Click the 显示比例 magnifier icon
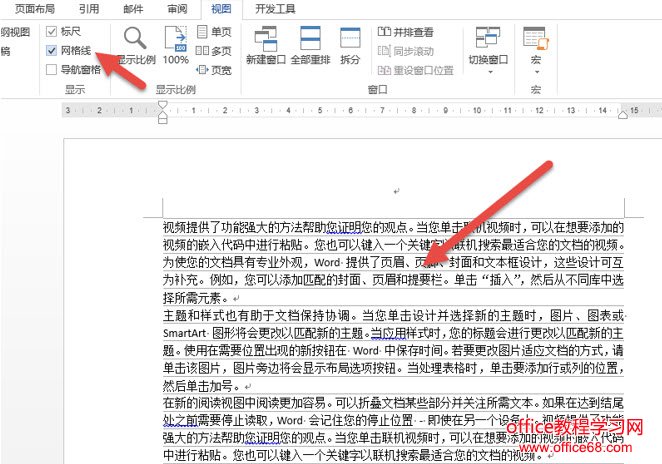 (x=135, y=38)
